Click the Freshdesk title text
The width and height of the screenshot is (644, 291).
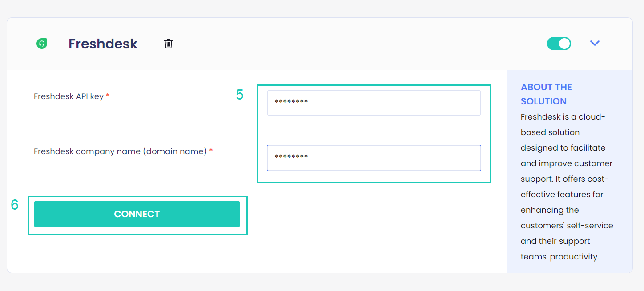[103, 43]
